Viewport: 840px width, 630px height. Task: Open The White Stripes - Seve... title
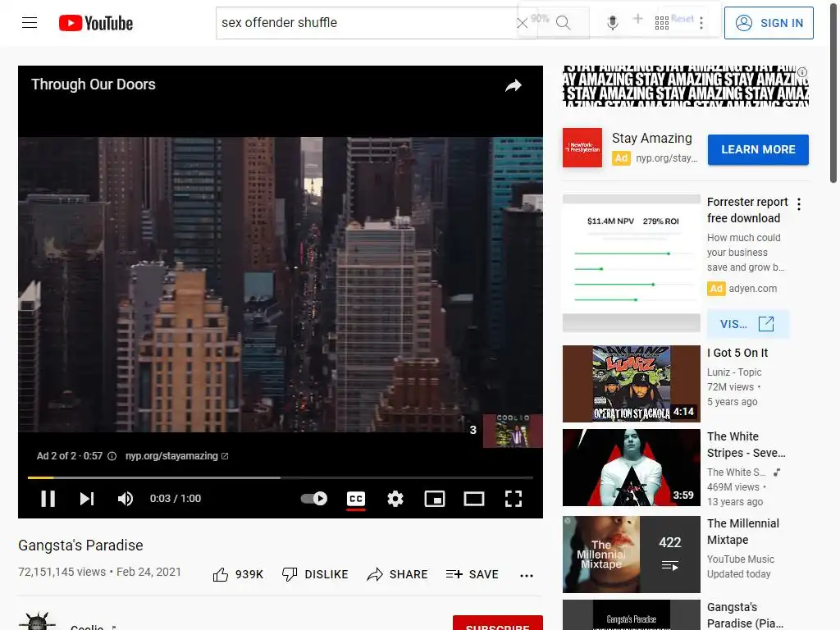point(746,445)
